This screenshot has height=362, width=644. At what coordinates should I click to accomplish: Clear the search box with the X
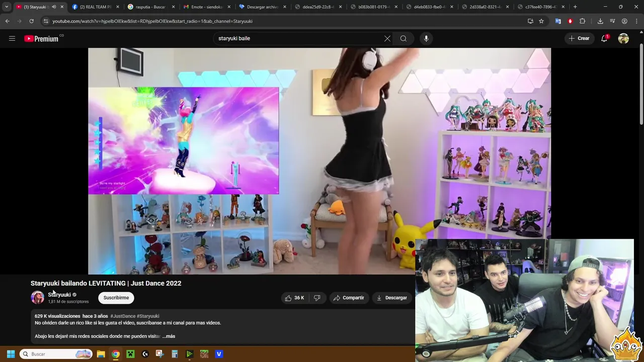coord(387,38)
